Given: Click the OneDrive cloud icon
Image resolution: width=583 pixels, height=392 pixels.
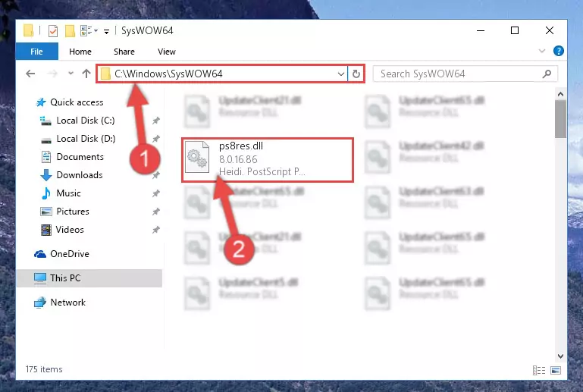Looking at the screenshot, I should 40,254.
